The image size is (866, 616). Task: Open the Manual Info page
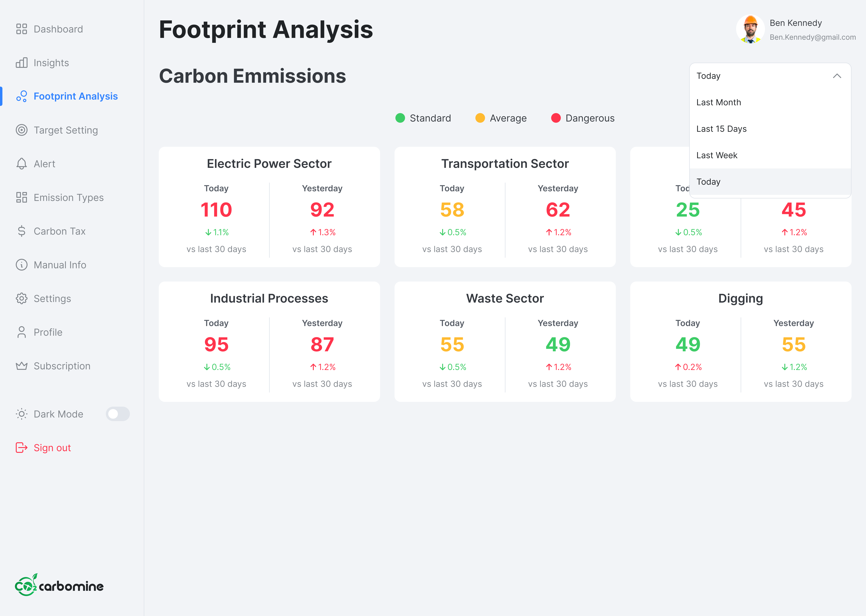click(x=60, y=265)
